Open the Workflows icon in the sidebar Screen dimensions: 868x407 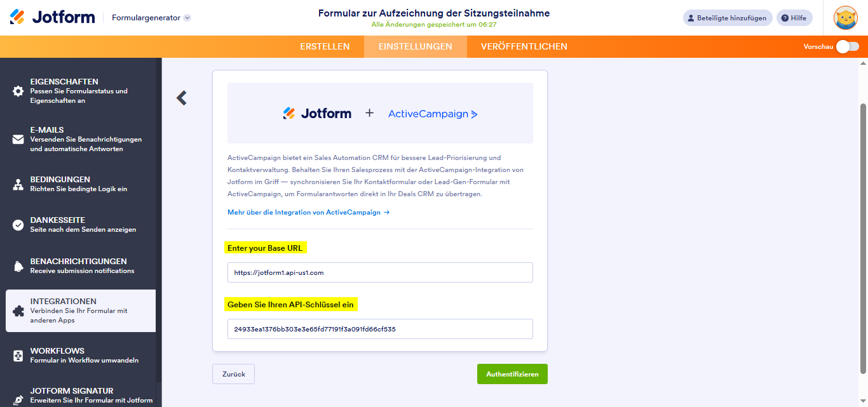(17, 355)
